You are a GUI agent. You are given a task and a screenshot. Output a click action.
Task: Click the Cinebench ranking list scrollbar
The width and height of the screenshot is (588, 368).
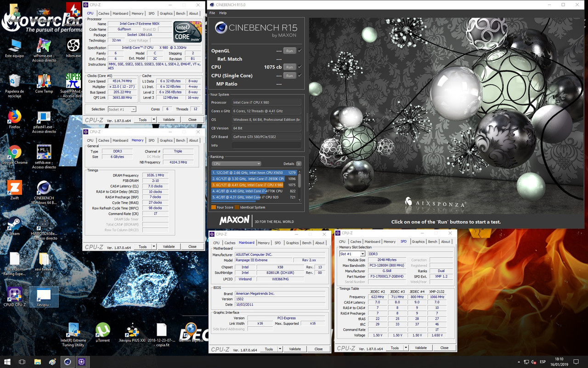[x=300, y=185]
